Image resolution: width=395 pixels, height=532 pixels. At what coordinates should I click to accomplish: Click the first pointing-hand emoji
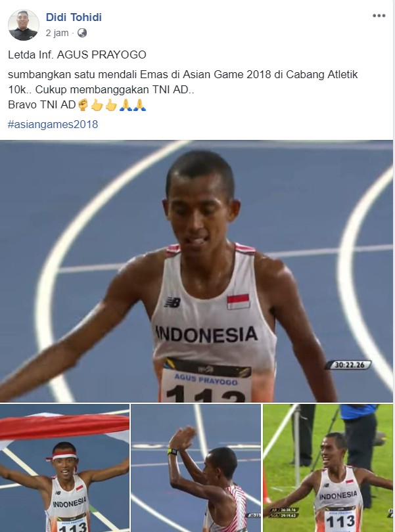coord(97,105)
